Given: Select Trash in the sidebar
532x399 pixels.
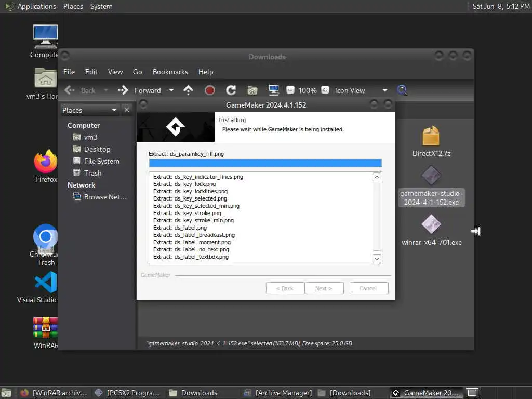Looking at the screenshot, I should click(87, 173).
